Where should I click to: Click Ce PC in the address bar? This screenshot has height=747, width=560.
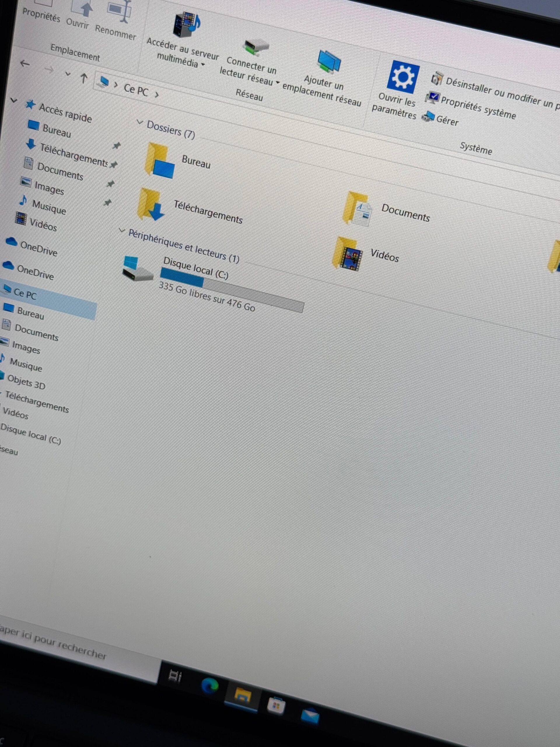(x=136, y=90)
